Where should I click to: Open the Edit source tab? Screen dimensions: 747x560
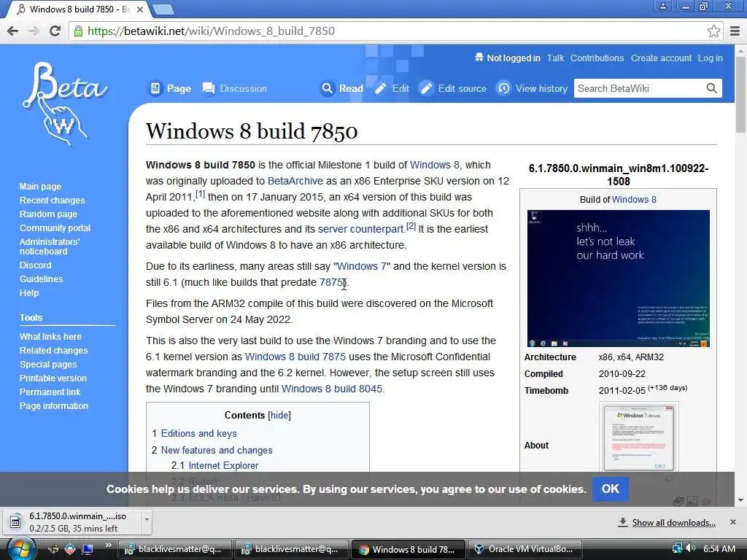(453, 88)
